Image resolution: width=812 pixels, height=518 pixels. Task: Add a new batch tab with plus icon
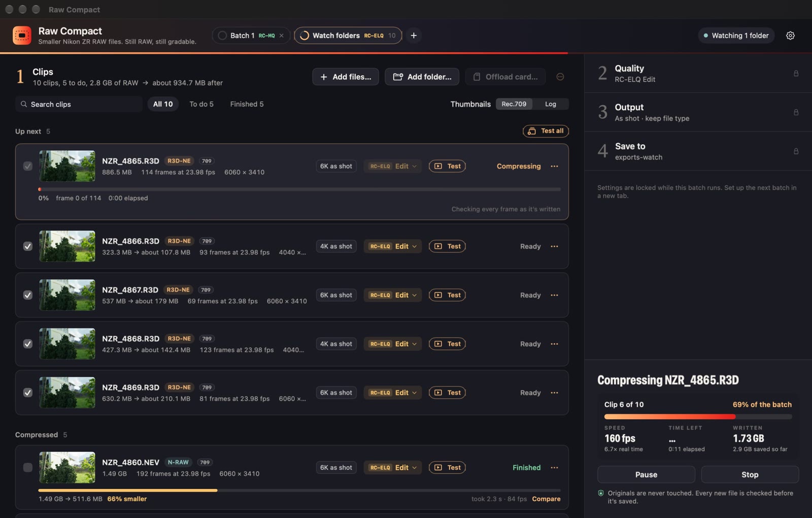[x=414, y=36]
